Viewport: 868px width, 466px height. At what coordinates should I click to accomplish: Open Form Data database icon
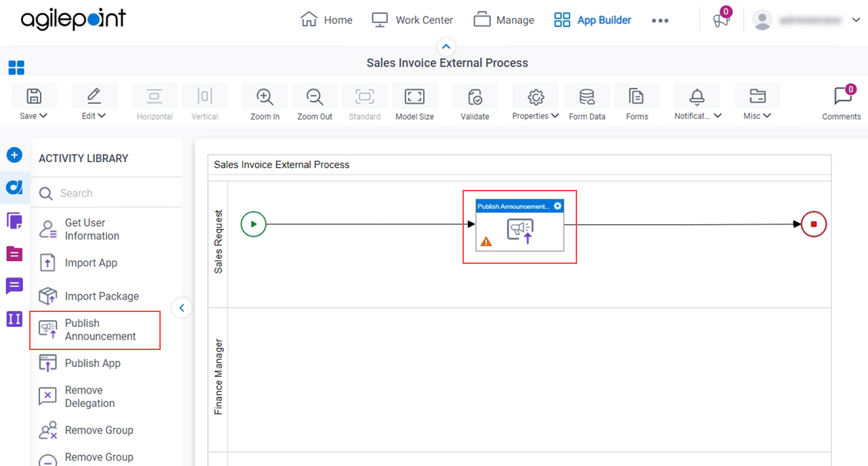(x=587, y=96)
